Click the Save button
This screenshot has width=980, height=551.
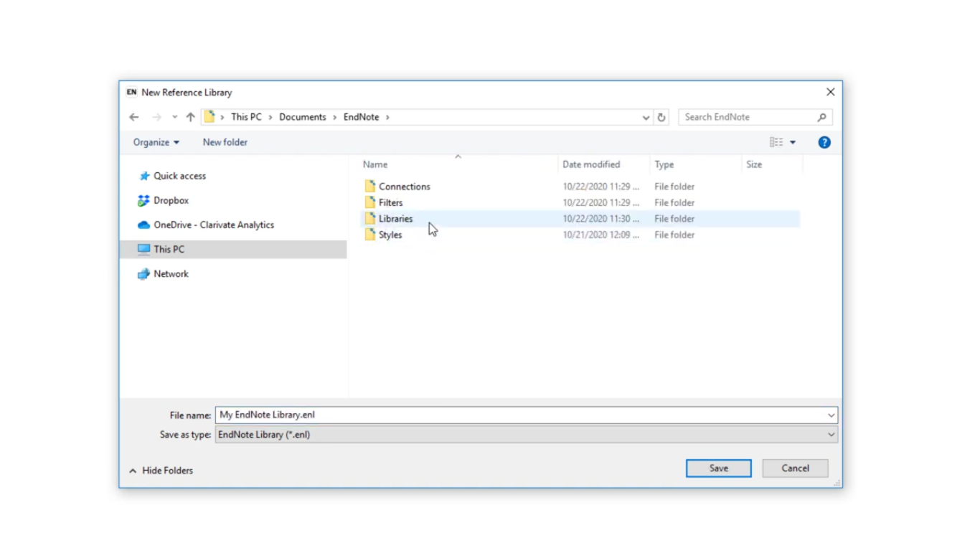pyautogui.click(x=719, y=468)
